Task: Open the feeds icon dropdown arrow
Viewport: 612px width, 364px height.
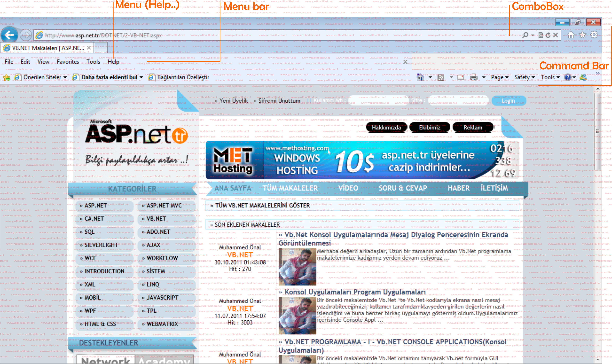Action: 451,77
